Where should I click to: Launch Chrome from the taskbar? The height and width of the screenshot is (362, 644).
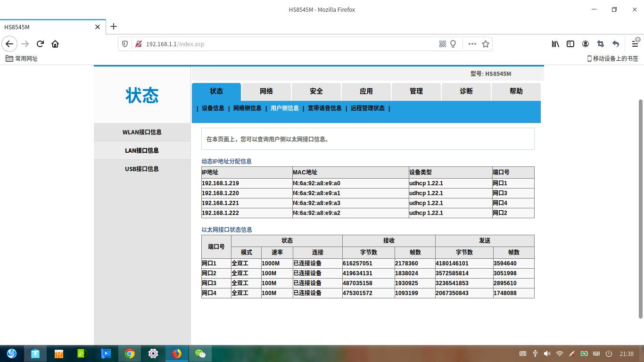tap(130, 354)
